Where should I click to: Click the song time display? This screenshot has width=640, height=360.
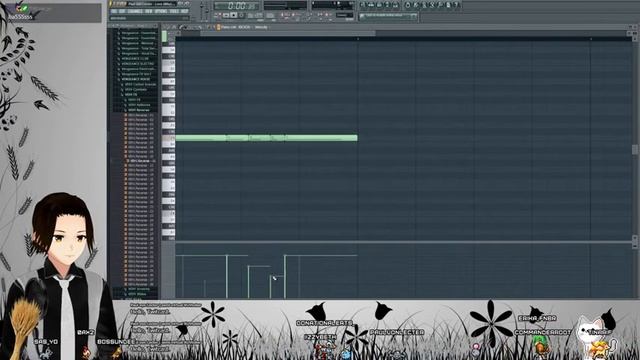tap(237, 6)
